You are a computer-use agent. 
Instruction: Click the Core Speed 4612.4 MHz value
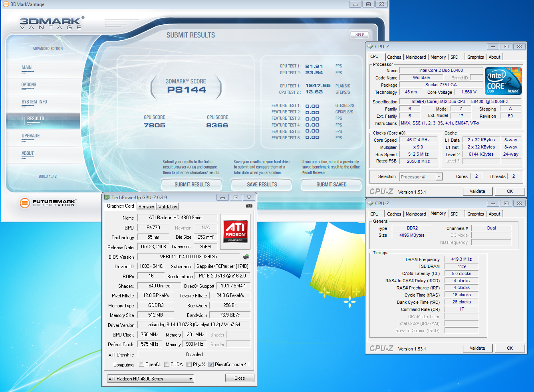click(419, 140)
